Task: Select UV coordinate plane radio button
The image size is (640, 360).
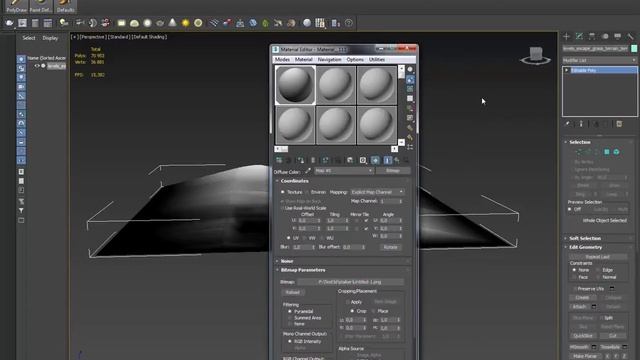Action: pyautogui.click(x=289, y=238)
